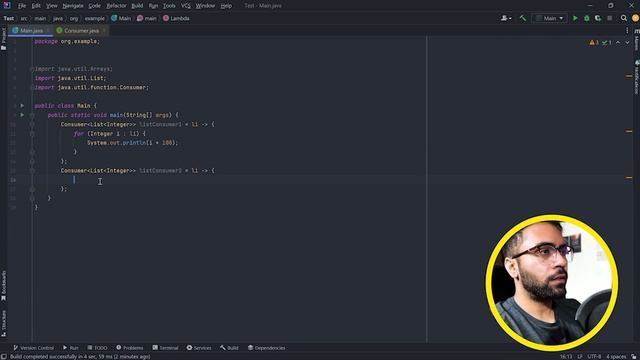The image size is (640, 360).
Task: Click the Main class breadcrumb
Action: (121, 18)
